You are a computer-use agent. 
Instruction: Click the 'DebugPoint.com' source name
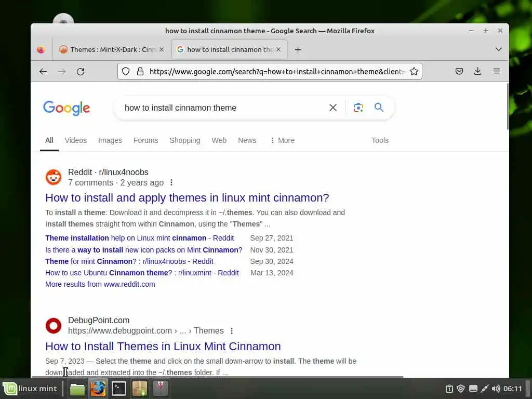pyautogui.click(x=99, y=321)
